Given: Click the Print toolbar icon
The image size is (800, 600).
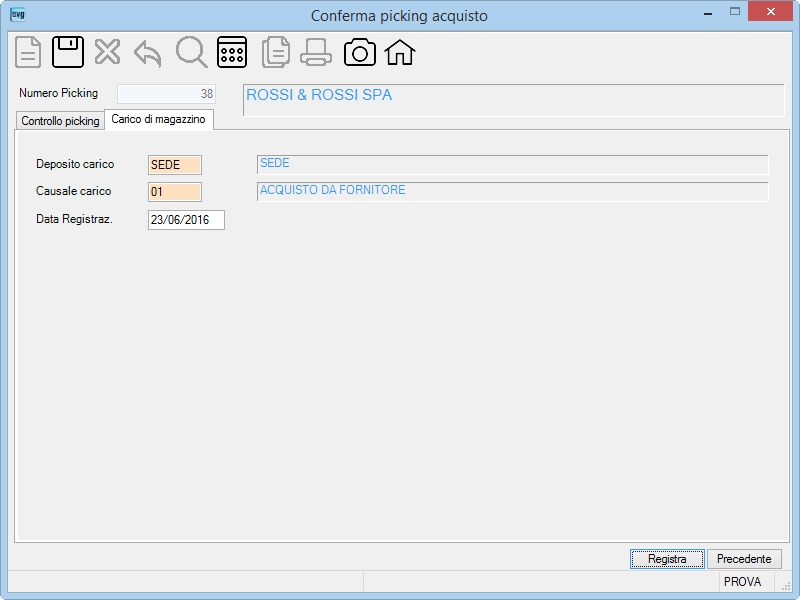Looking at the screenshot, I should pyautogui.click(x=316, y=53).
